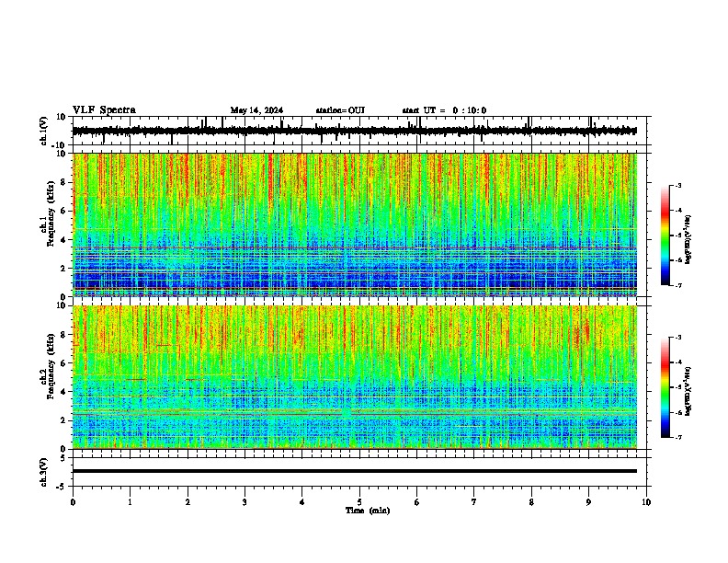
Task: Click the "-3" label on ch.2 color scale
Action: click(x=678, y=338)
